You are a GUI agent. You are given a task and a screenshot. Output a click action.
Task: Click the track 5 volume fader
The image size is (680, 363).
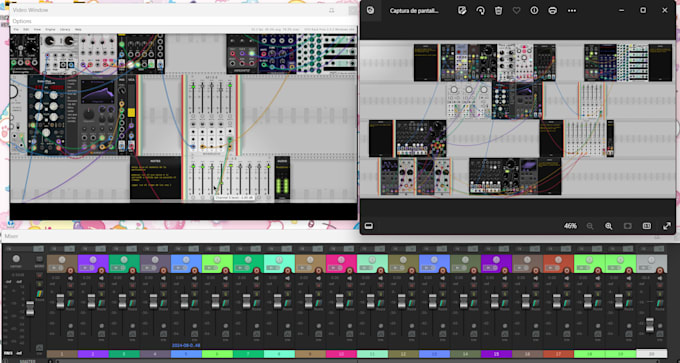click(184, 301)
